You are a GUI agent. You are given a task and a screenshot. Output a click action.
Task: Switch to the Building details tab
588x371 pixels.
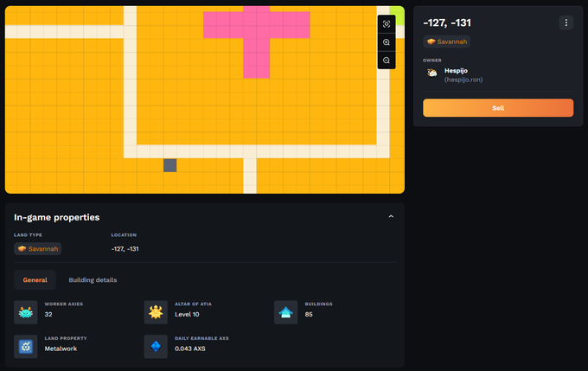click(93, 280)
